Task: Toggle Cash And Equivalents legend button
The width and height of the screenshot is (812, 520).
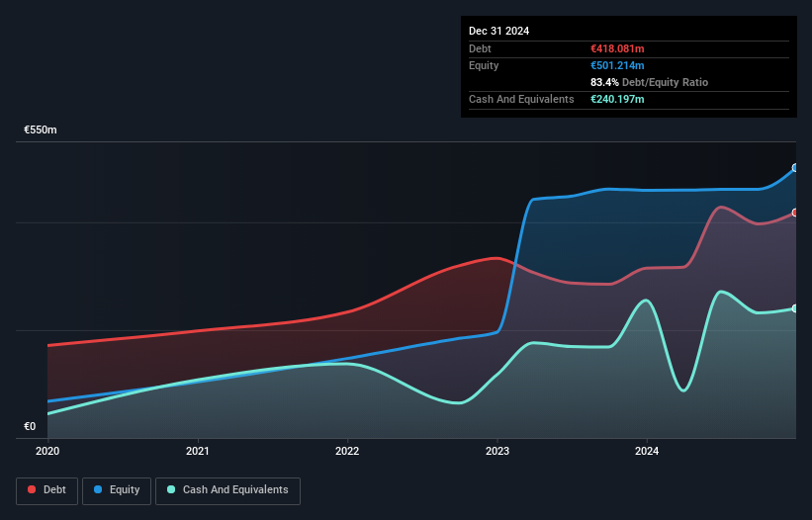Action: [227, 490]
